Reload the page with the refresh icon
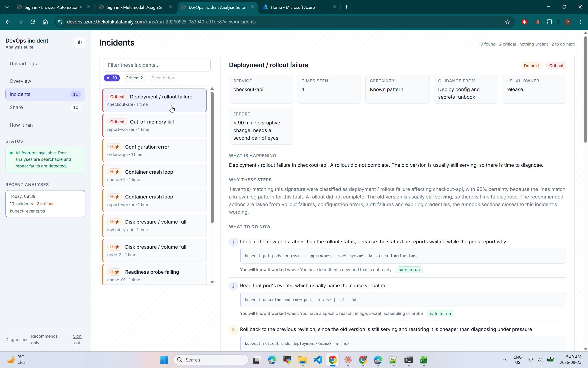This screenshot has height=368, width=588. 33,22
